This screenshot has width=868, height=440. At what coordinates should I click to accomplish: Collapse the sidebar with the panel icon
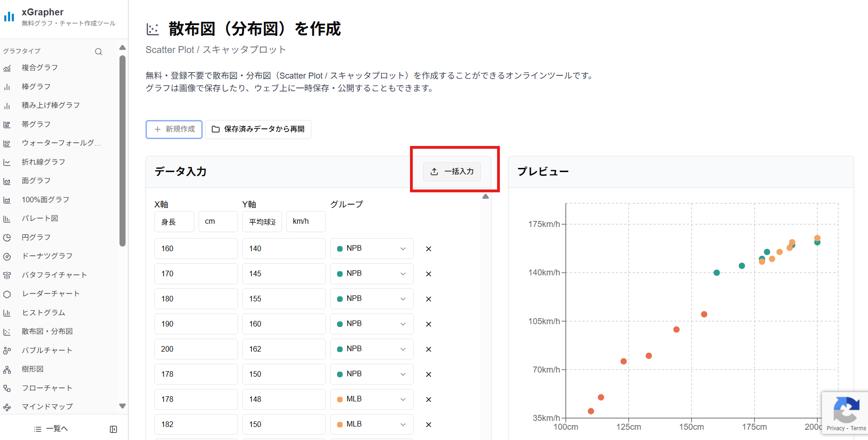point(113,428)
